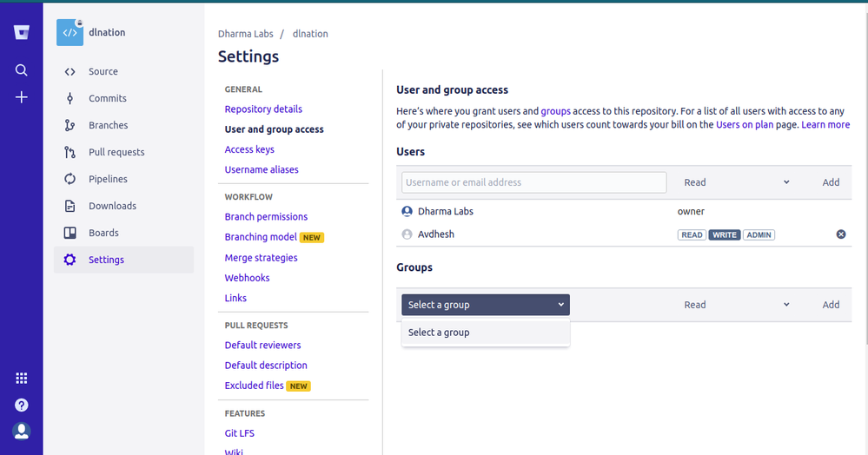Image resolution: width=868 pixels, height=455 pixels.
Task: Open Default description settings
Action: click(x=266, y=366)
